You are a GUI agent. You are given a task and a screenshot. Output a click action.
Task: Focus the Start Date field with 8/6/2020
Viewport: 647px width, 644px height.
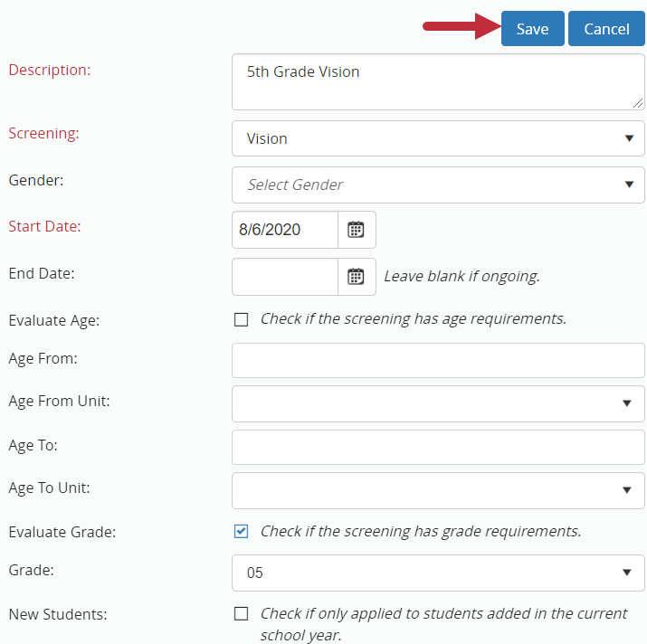[285, 230]
